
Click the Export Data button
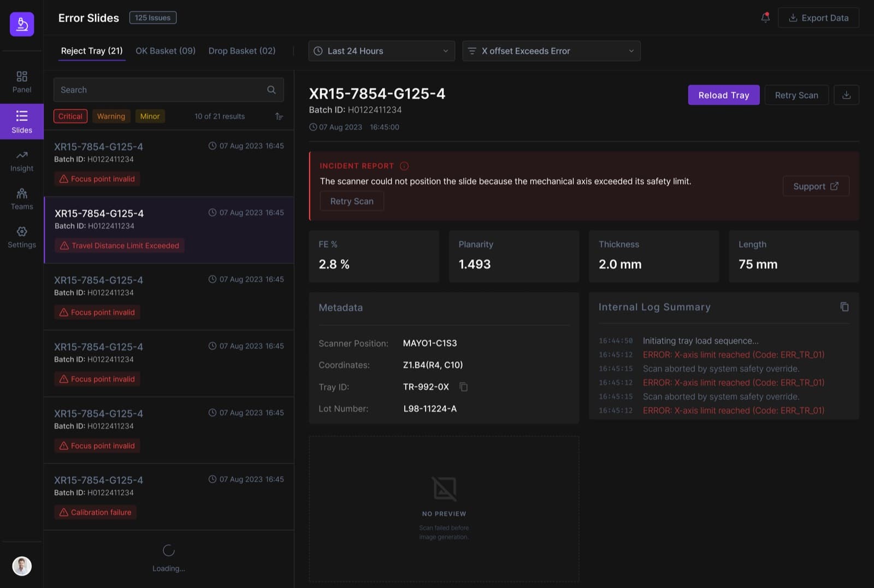[818, 17]
